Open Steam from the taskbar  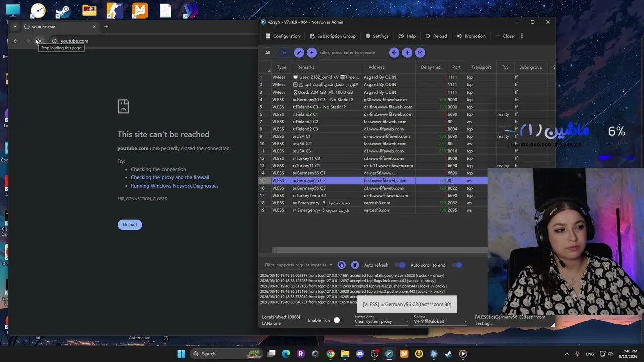pyautogui.click(x=448, y=354)
